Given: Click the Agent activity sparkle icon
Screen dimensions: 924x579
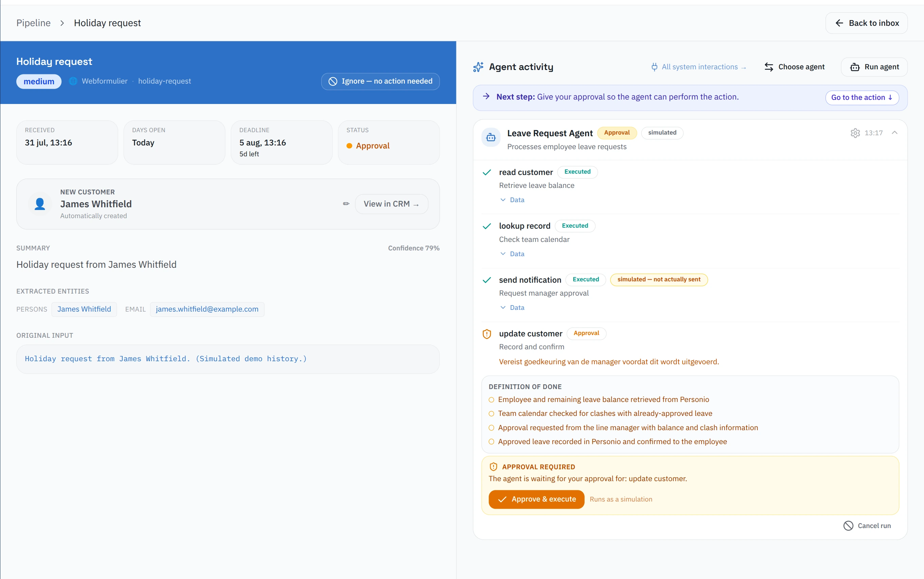Looking at the screenshot, I should click(478, 67).
